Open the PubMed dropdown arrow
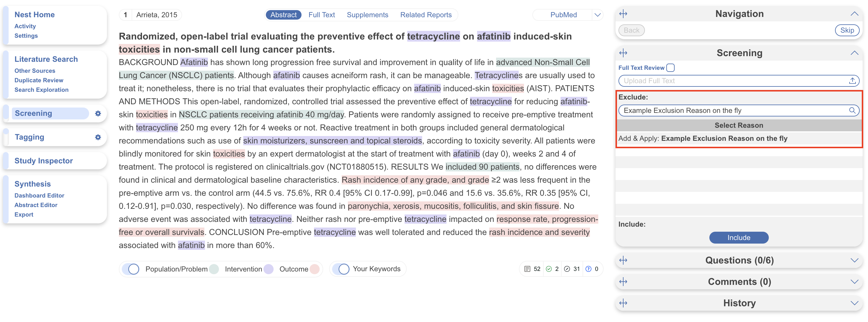This screenshot has width=868, height=322. point(597,15)
